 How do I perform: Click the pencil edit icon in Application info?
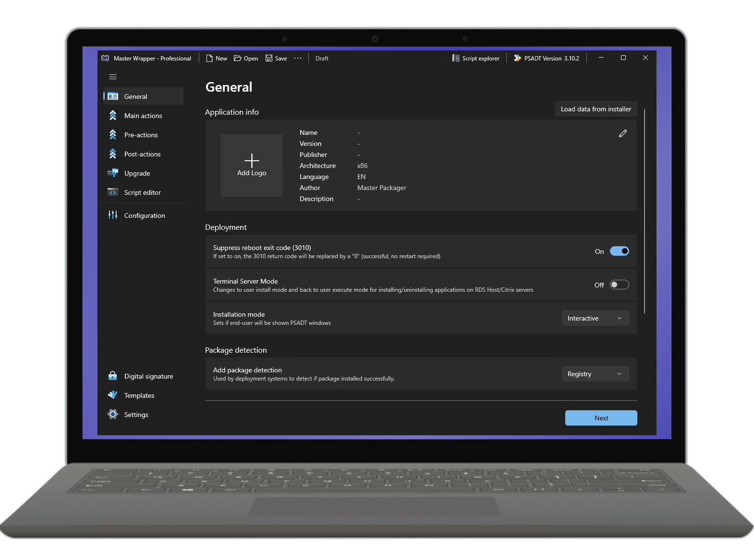pyautogui.click(x=623, y=133)
